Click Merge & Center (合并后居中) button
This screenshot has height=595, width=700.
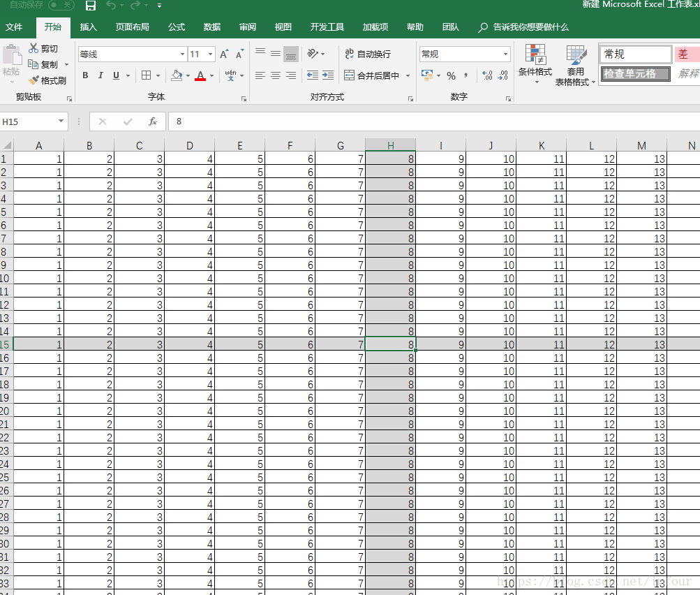[372, 75]
